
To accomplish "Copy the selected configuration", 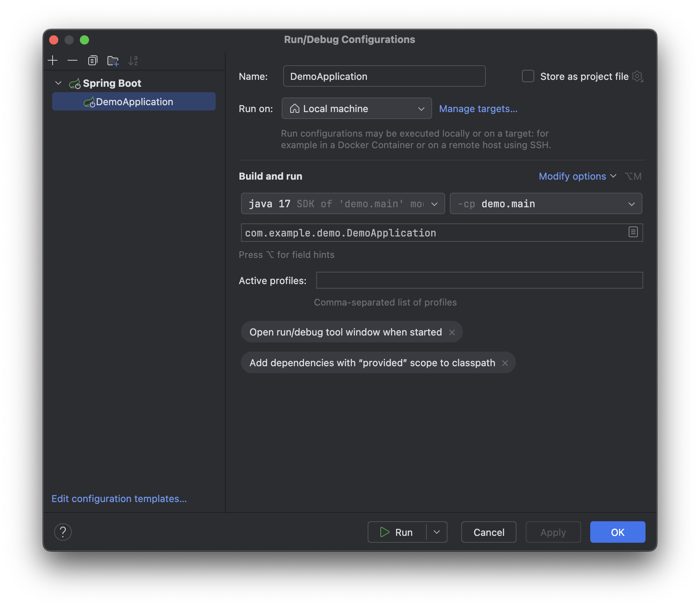I will click(x=92, y=60).
